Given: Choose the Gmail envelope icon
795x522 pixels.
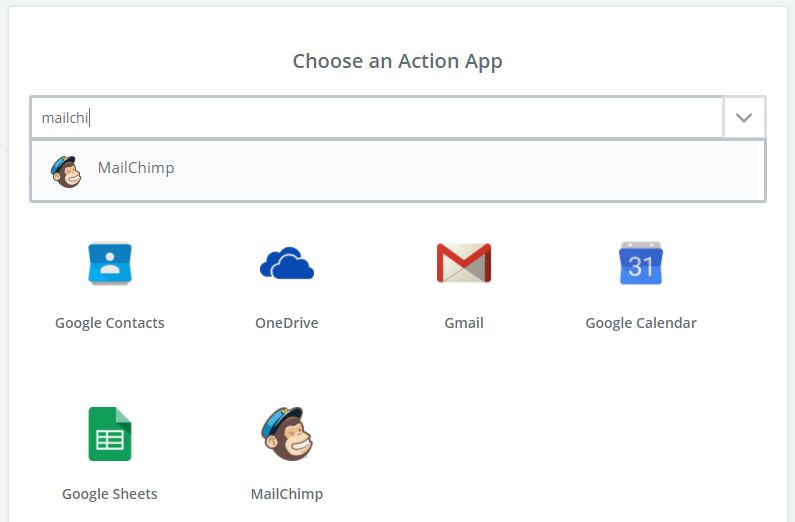Looking at the screenshot, I should click(x=464, y=263).
